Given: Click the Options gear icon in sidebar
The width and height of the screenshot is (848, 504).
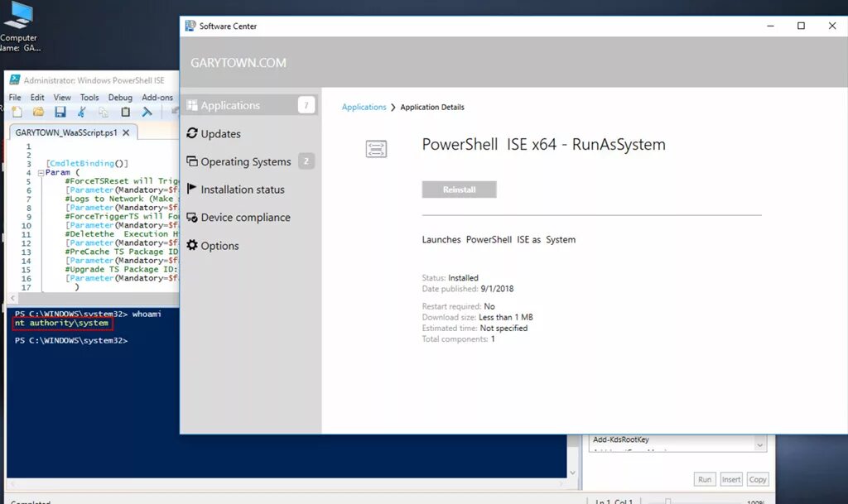Looking at the screenshot, I should pos(192,245).
